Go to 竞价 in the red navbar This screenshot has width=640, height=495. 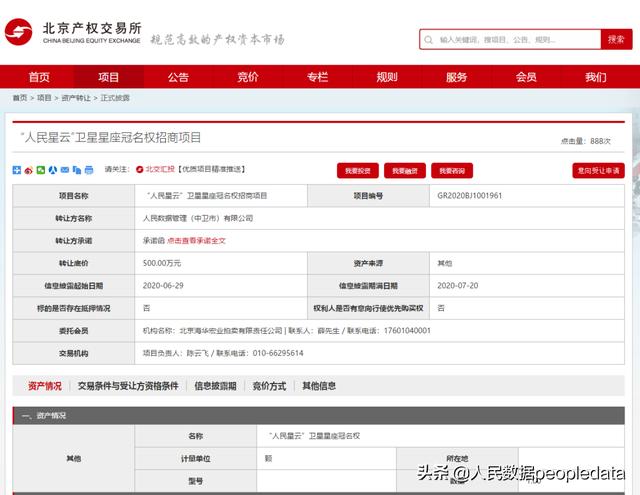coord(248,77)
